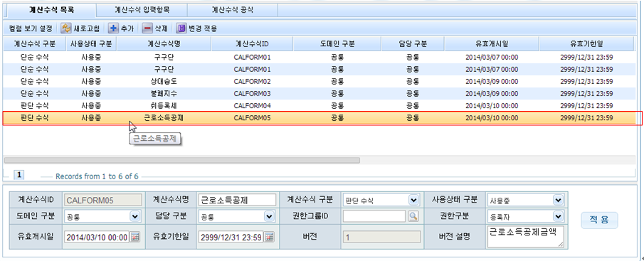
Task: Select the 취등록세 row cell
Action: click(x=164, y=106)
